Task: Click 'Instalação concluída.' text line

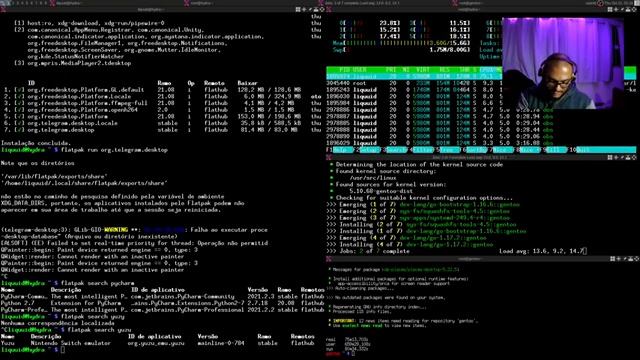Action: [36, 143]
